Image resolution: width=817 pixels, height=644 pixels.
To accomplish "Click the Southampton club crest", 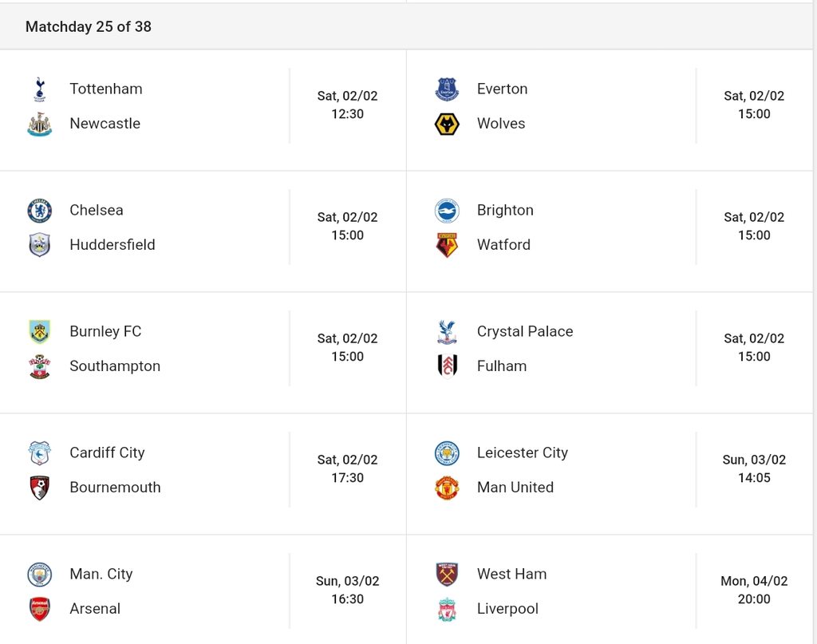I will click(40, 367).
